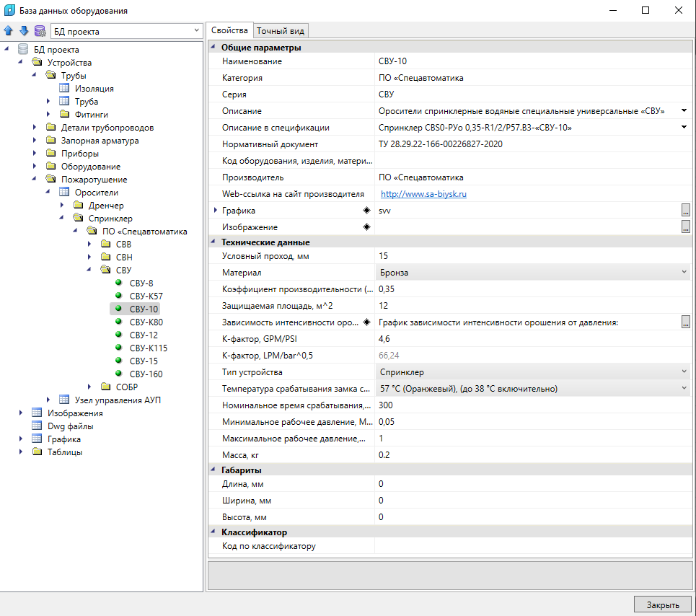Screen dimensions: 696x616
Task: Open the Описание field dropdown arrow
Action: (x=684, y=110)
